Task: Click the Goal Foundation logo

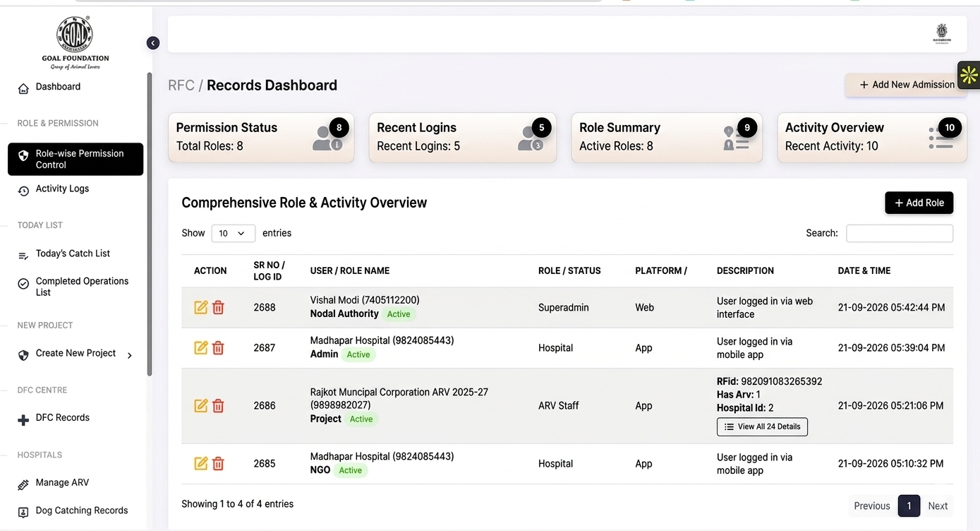Action: pyautogui.click(x=75, y=43)
